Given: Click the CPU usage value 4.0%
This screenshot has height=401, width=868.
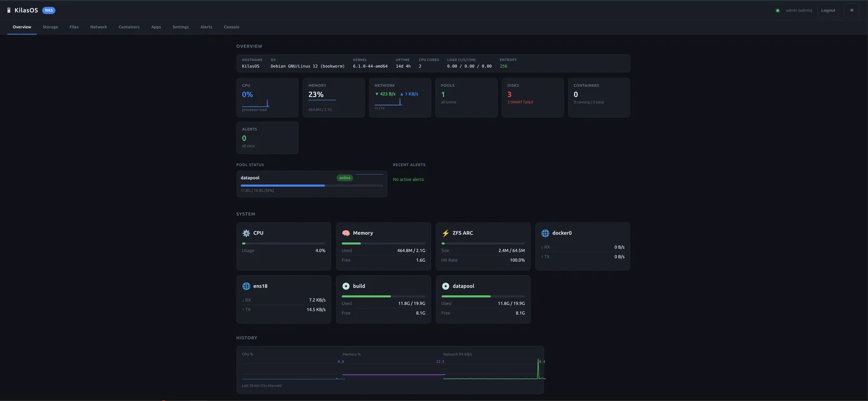Looking at the screenshot, I should click(x=321, y=251).
